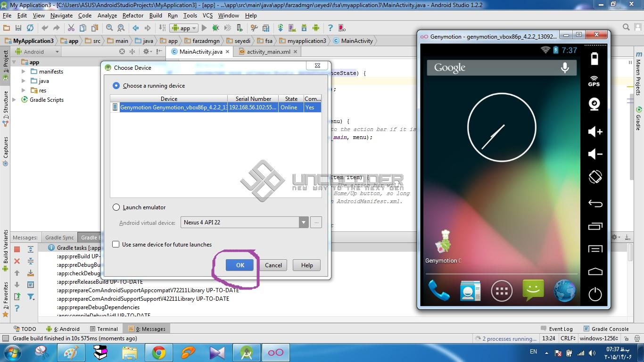Collapse the app module node
Screen dimensions: 644x362
point(14,62)
